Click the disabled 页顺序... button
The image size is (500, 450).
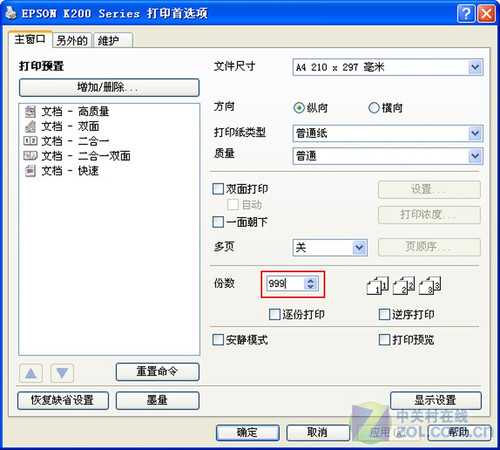coord(429,247)
